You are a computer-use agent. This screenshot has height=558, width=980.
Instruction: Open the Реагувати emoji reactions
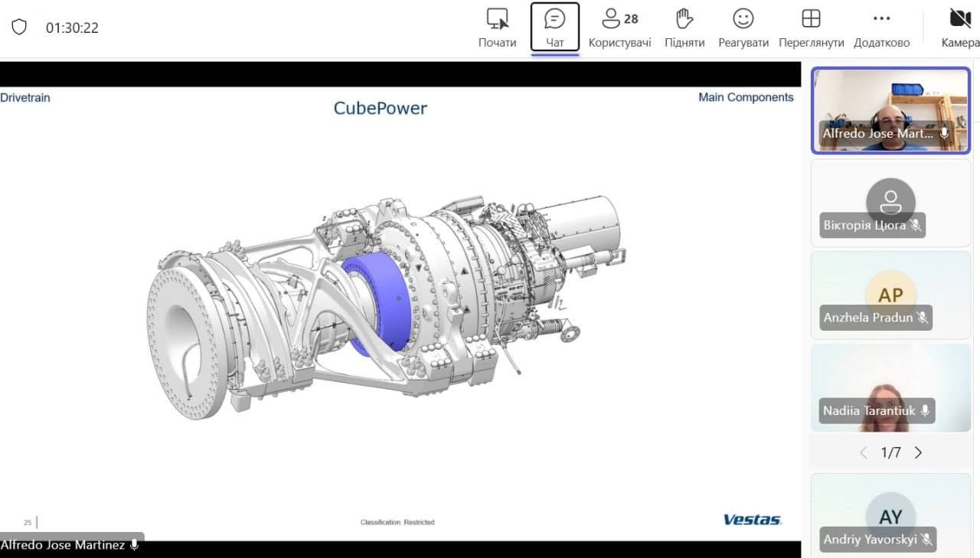coord(743,28)
